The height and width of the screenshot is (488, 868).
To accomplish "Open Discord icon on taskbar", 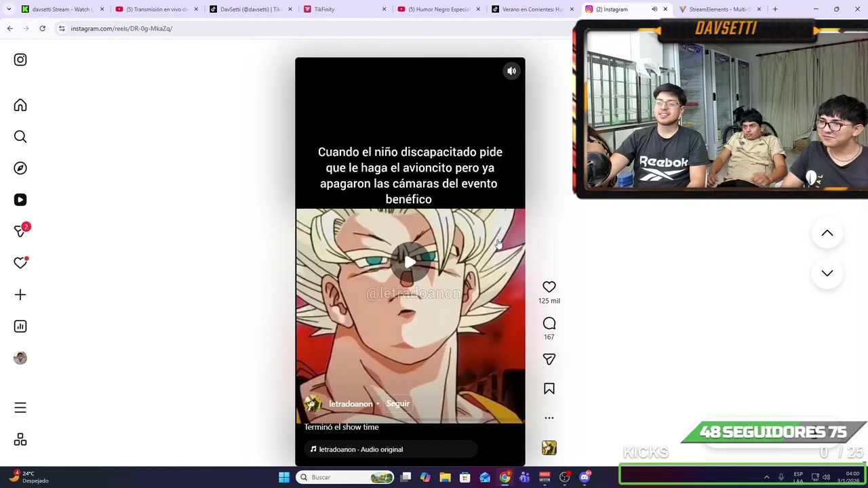I will point(585,477).
